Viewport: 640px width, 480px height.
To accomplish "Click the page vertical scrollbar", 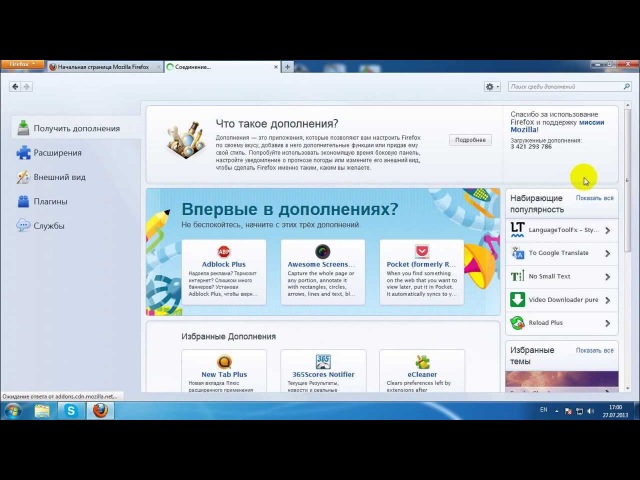I will click(627, 180).
